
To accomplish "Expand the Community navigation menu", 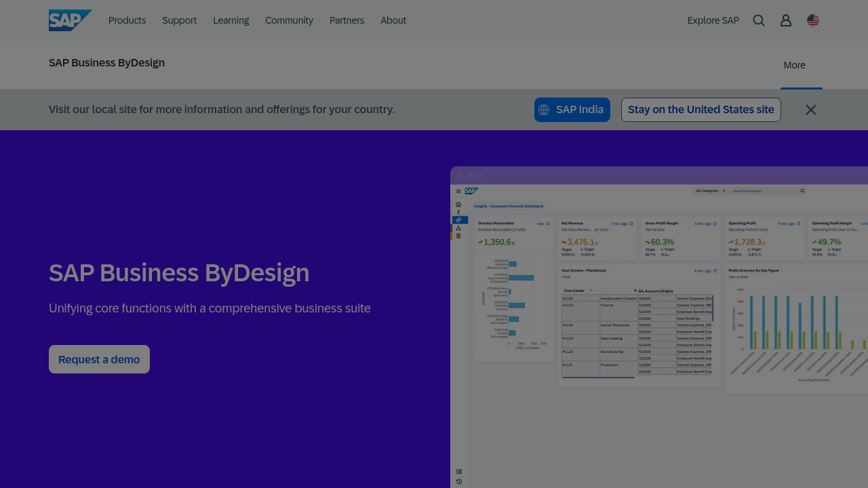I will click(x=289, y=20).
